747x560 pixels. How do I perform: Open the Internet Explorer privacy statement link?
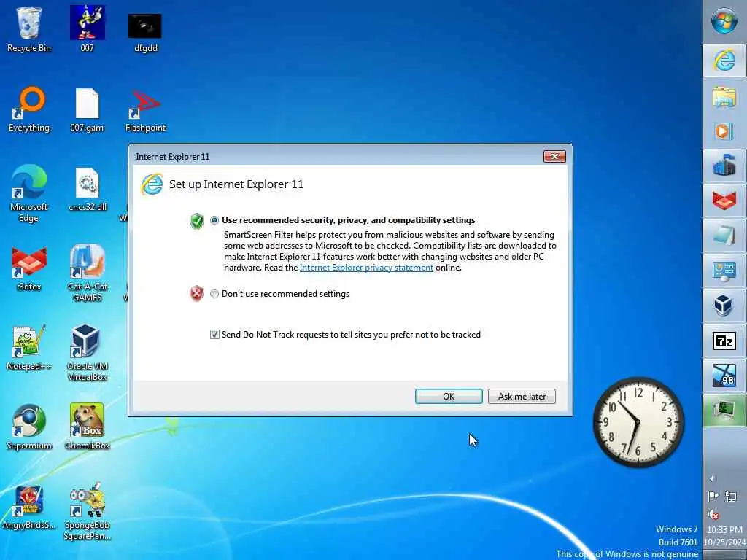tap(366, 268)
